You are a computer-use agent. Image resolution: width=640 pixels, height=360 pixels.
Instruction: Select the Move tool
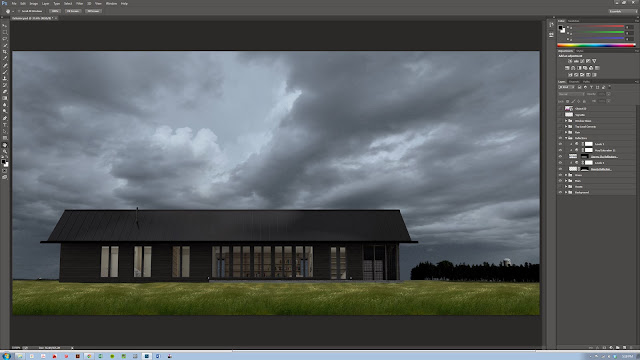click(5, 25)
